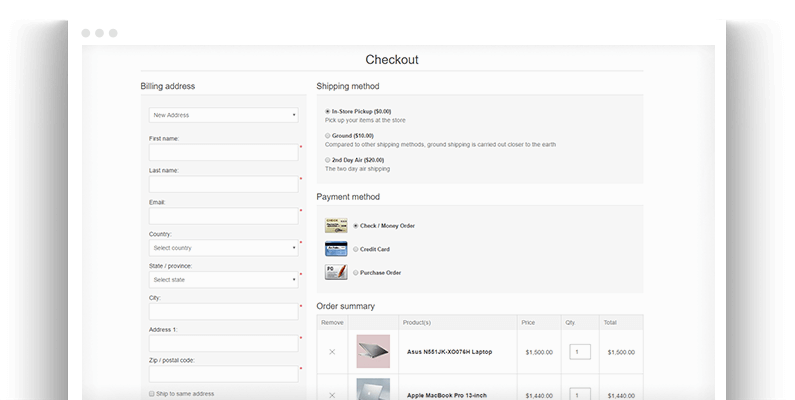Select Check / Money Order payment
The height and width of the screenshot is (400, 795).
click(x=356, y=226)
